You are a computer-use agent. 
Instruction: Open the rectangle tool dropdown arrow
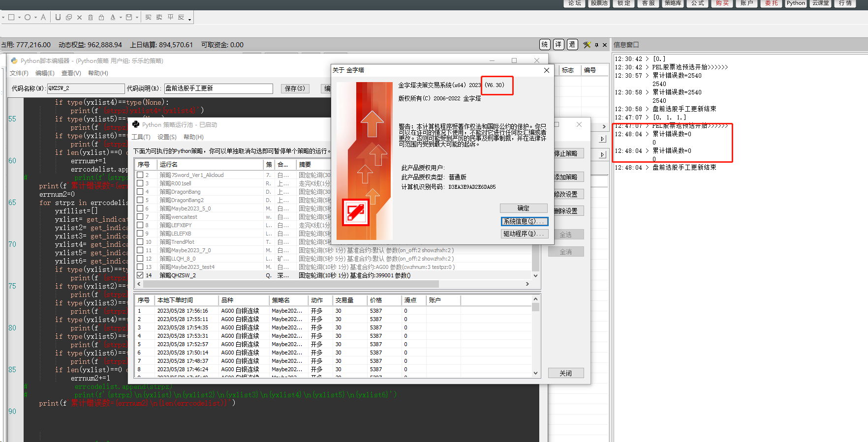click(x=19, y=18)
